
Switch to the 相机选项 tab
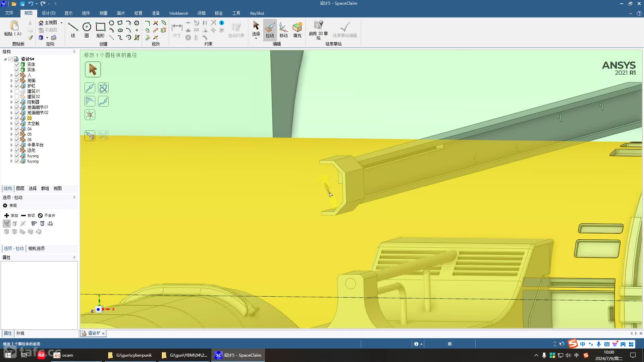pos(36,248)
